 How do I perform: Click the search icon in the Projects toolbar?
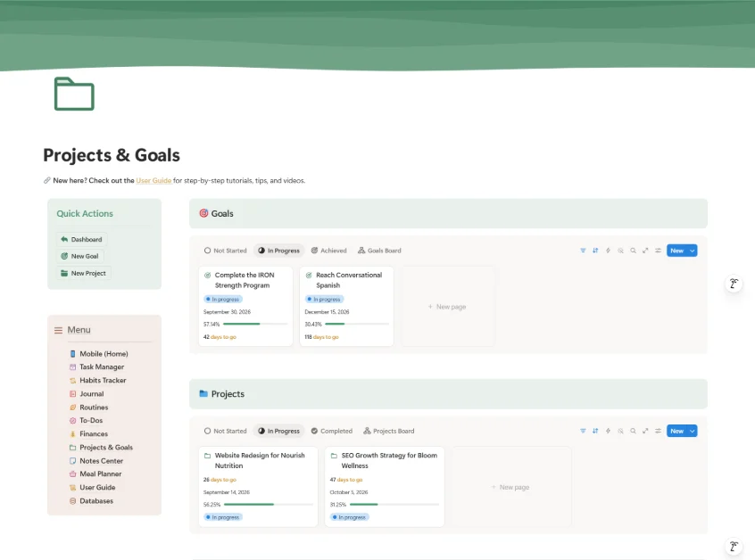633,431
